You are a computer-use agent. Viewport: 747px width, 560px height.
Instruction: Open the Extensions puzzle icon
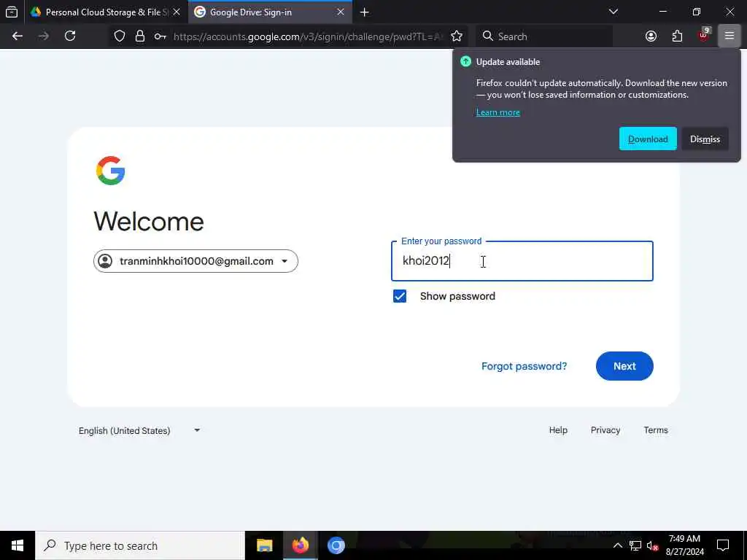coord(677,36)
